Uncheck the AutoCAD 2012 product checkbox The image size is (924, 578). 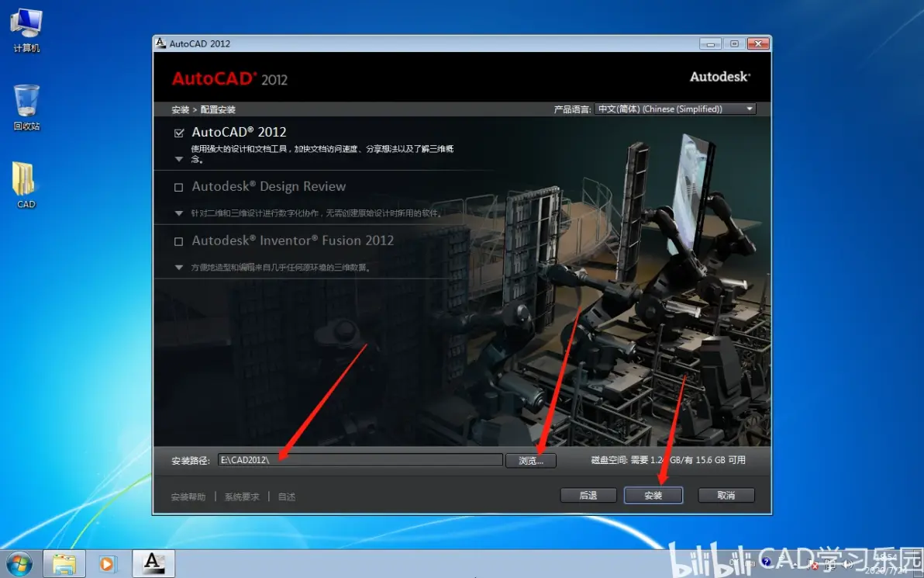tap(179, 133)
